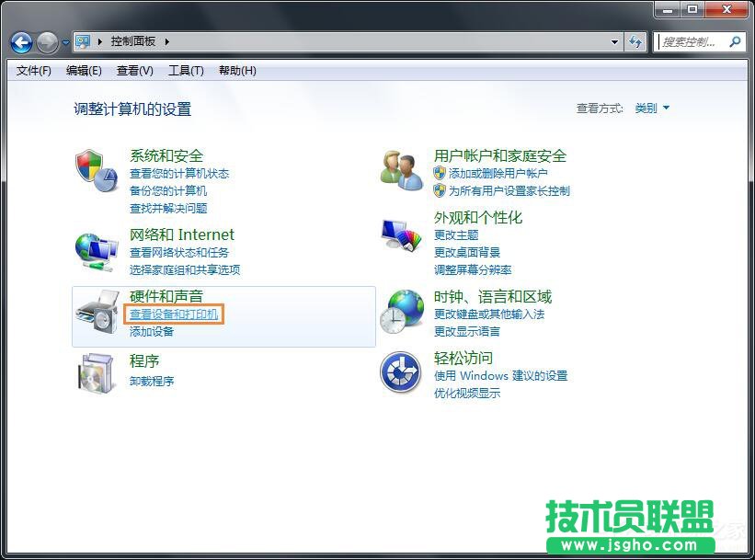
Task: Open the 轻松访问 icon
Action: (402, 373)
